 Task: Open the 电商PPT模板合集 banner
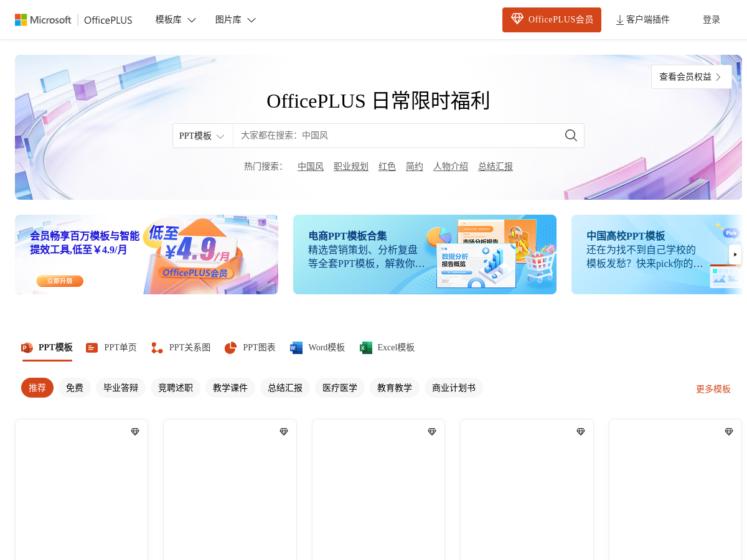click(x=425, y=254)
